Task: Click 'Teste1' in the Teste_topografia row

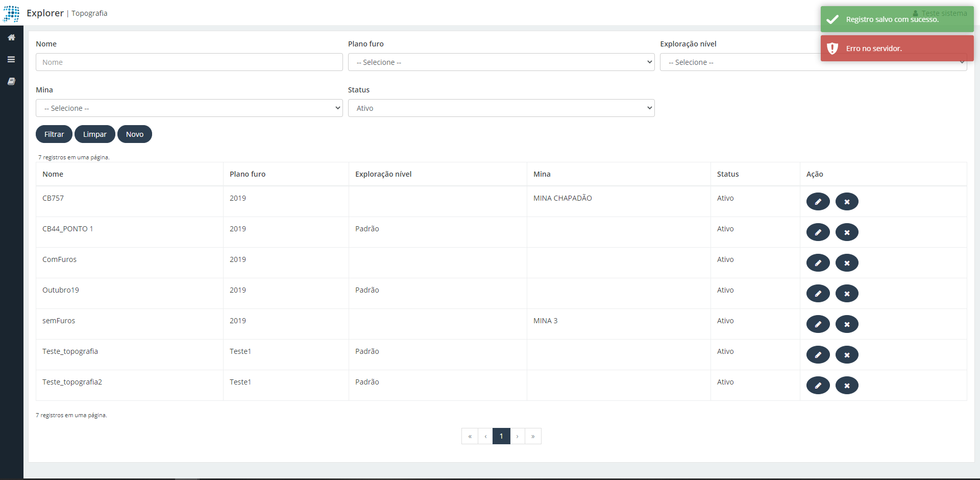Action: 240,351
